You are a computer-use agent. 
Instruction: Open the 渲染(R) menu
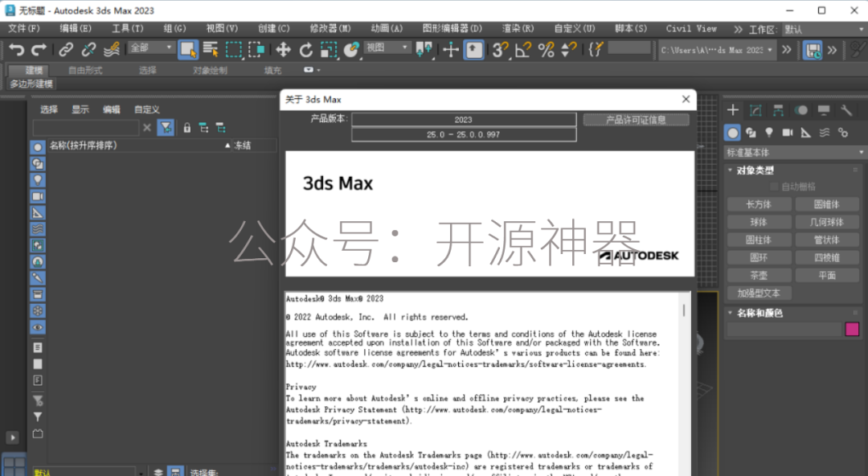click(518, 29)
